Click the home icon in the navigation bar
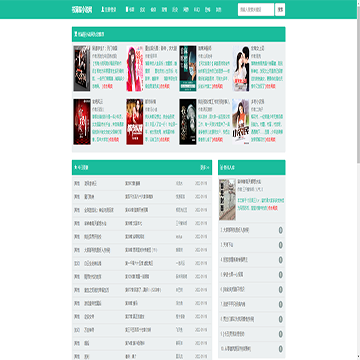This screenshot has height=360, width=360. (x=127, y=9)
